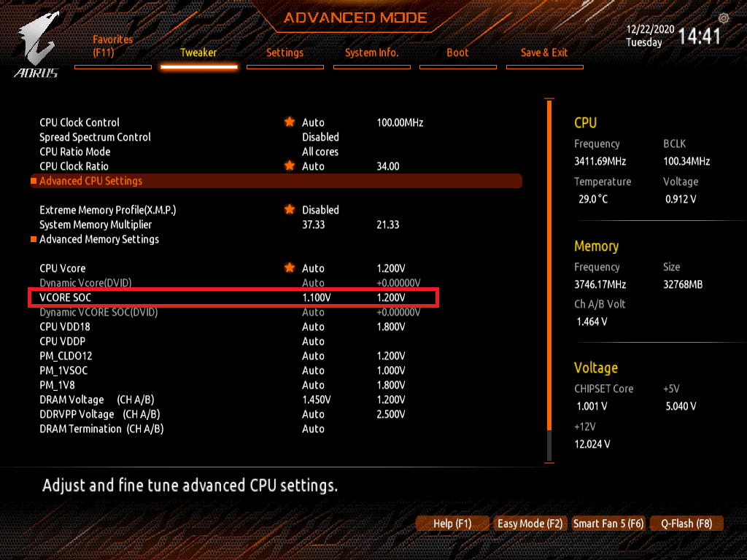Expand the Advanced Memory Settings submenu
Screen dimensions: 747x560
point(99,239)
